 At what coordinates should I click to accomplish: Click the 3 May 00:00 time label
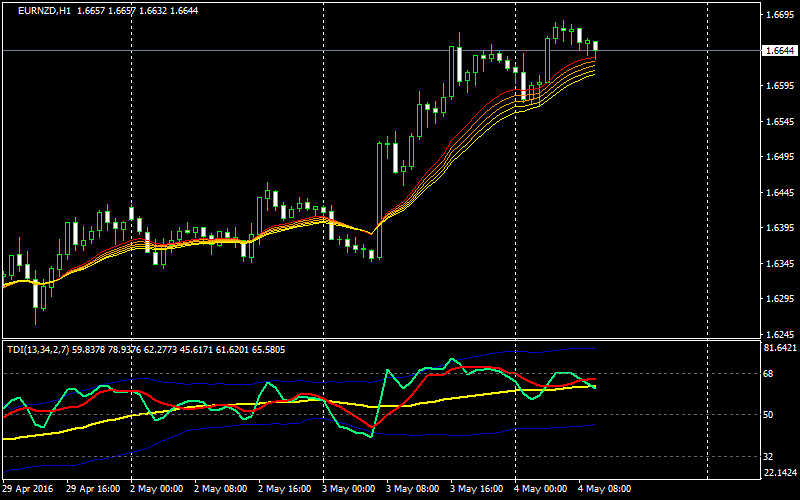pos(348,489)
